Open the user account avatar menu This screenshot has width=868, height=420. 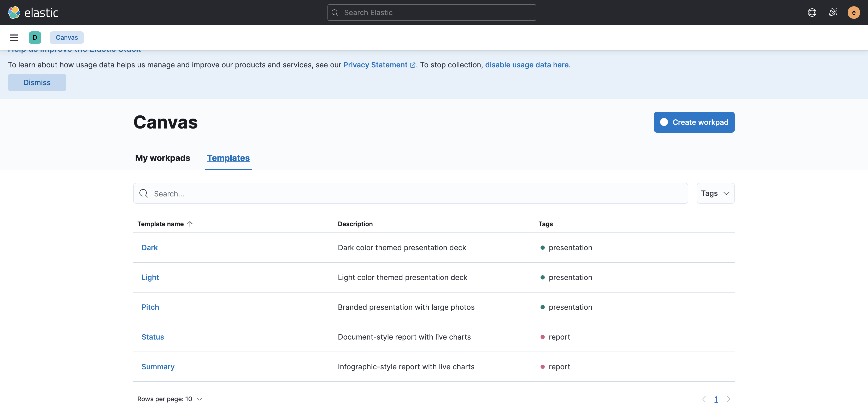click(854, 13)
